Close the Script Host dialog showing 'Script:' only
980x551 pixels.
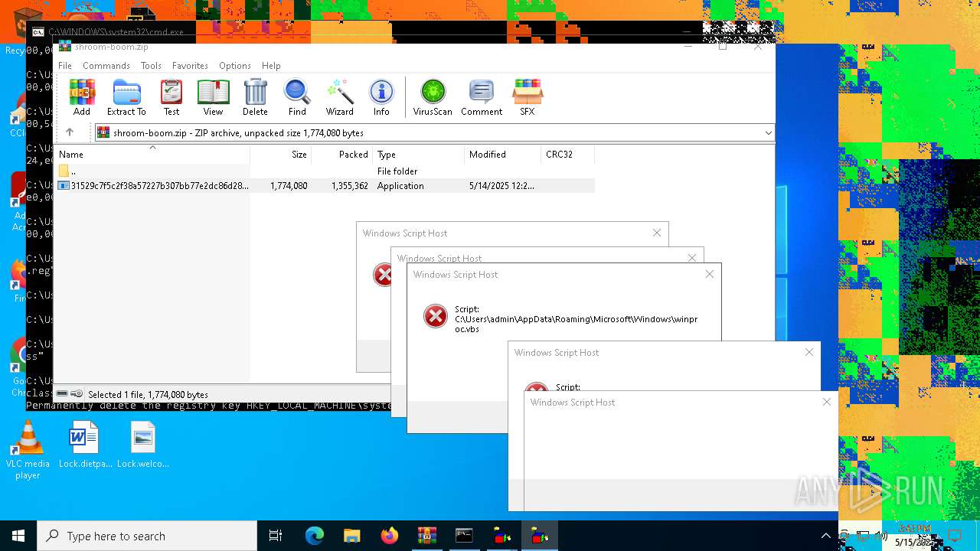coord(809,352)
